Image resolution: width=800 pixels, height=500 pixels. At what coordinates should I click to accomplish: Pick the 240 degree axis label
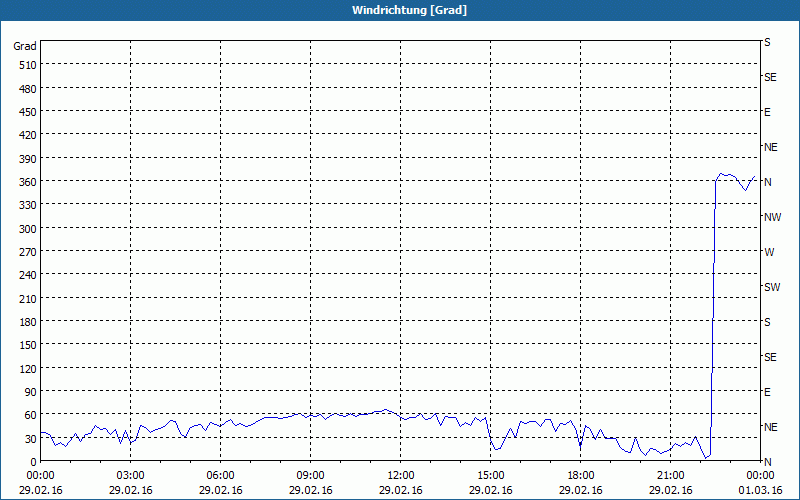tap(29, 275)
